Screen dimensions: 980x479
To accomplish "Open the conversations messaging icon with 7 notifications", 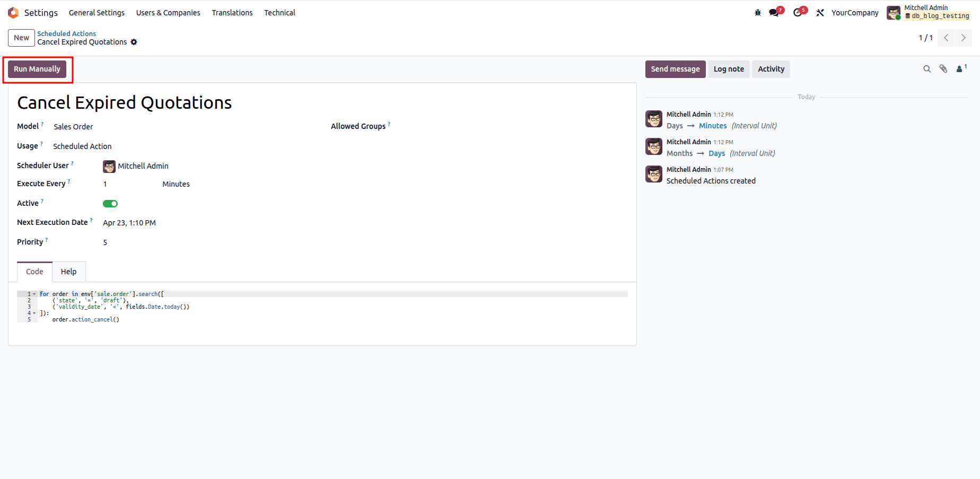I will click(x=774, y=12).
